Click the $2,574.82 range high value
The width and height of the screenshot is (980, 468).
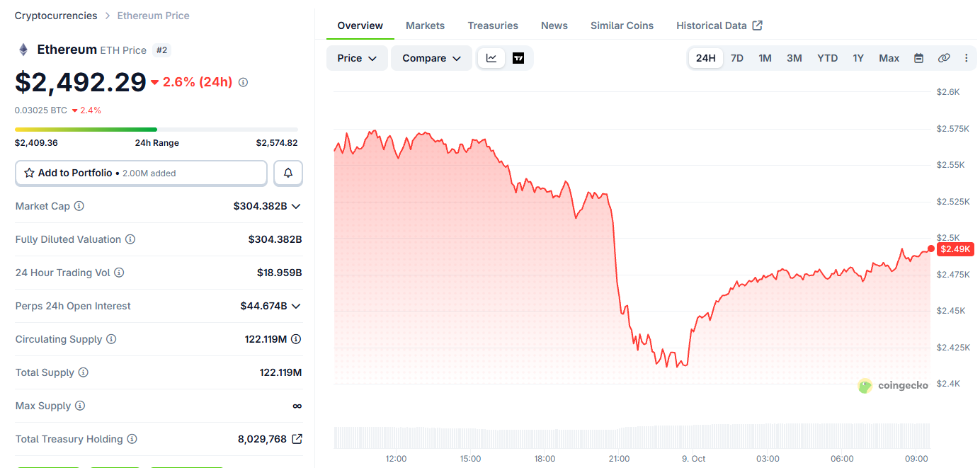click(x=277, y=143)
